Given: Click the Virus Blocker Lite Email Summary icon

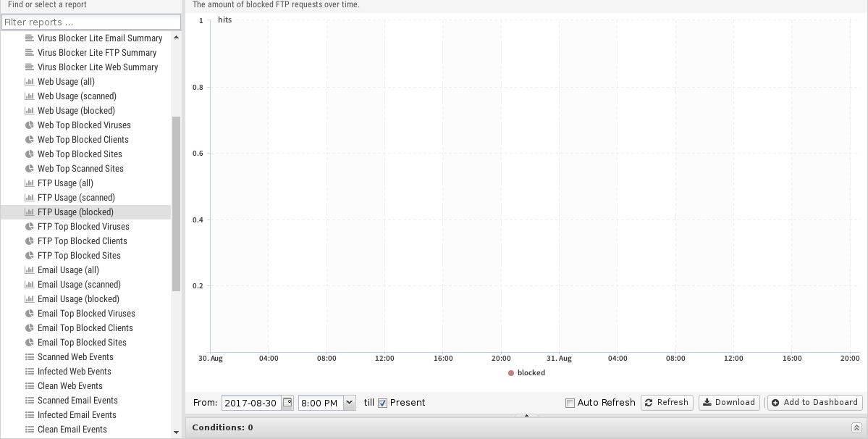Looking at the screenshot, I should point(30,38).
